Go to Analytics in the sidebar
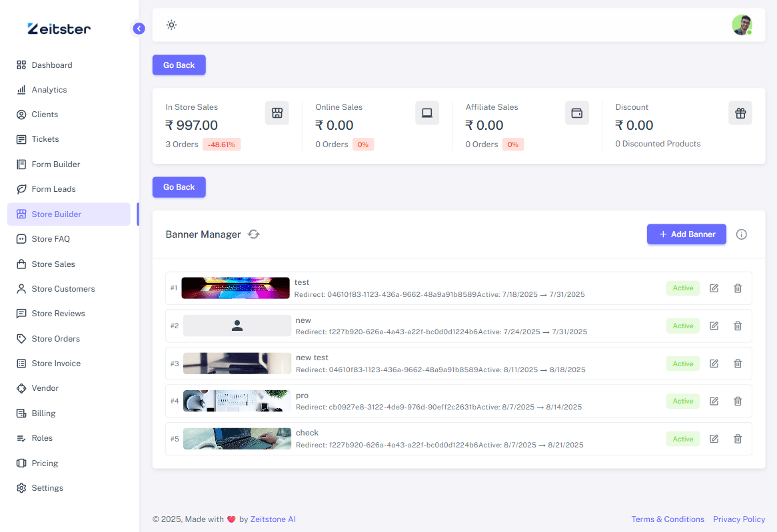777x532 pixels. click(x=69, y=90)
